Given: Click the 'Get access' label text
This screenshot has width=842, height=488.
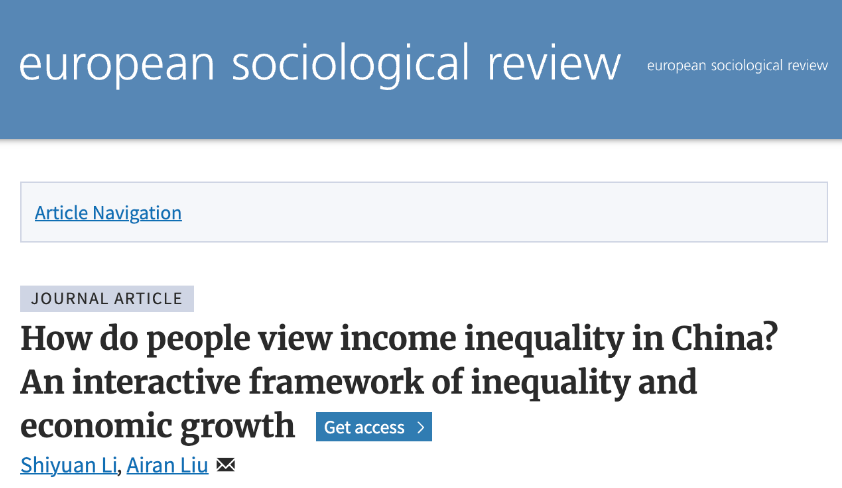Looking at the screenshot, I should click(364, 427).
